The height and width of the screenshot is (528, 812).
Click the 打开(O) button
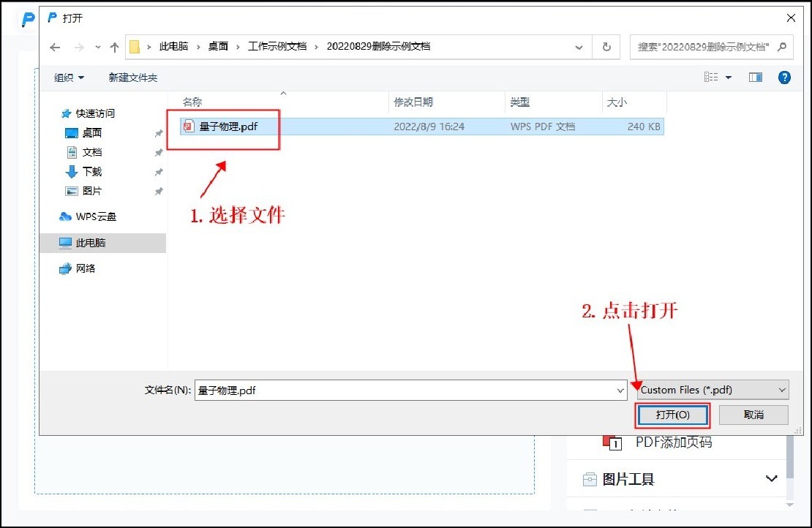click(x=672, y=415)
